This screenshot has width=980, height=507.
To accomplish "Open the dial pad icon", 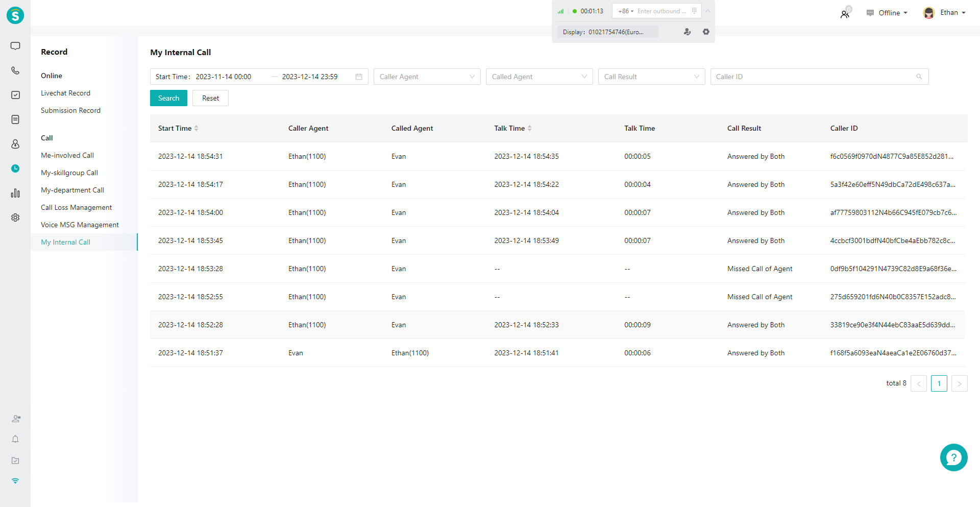I will tap(694, 11).
